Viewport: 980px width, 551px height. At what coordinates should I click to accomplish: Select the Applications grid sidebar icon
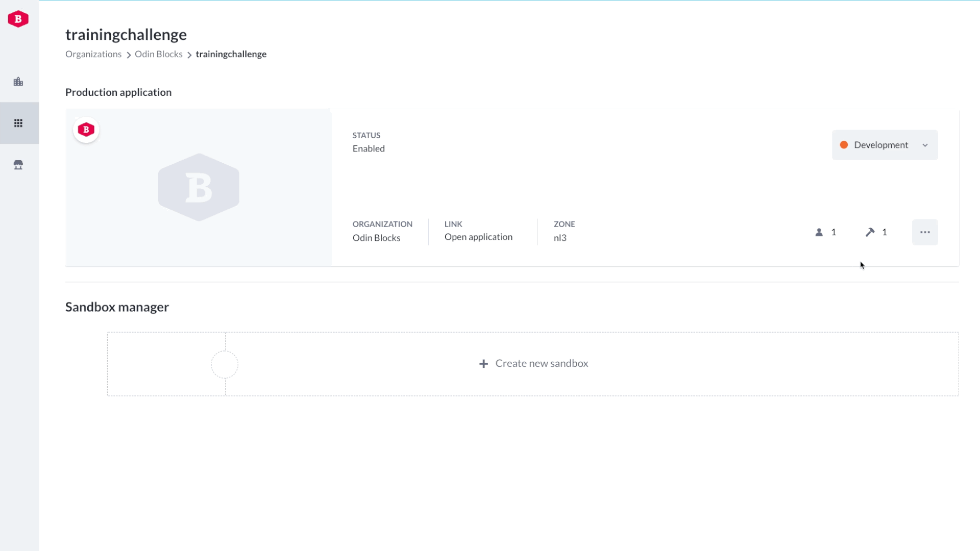pos(18,123)
